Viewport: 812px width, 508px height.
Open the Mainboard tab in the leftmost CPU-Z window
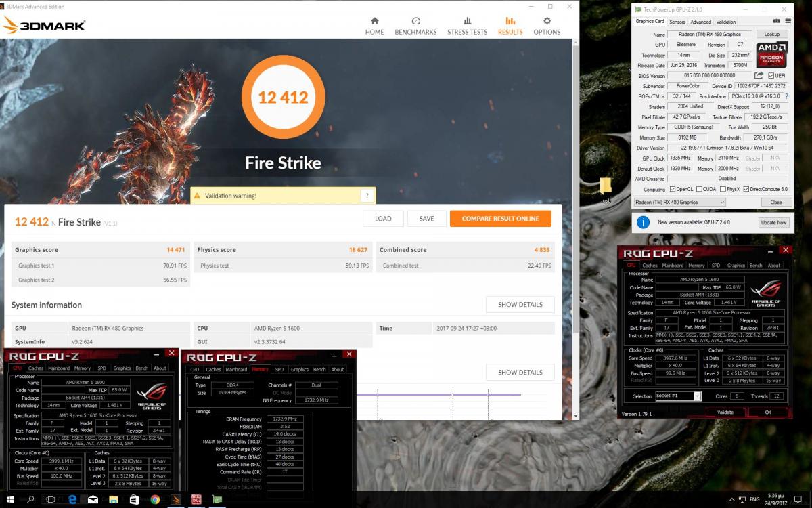(x=58, y=368)
